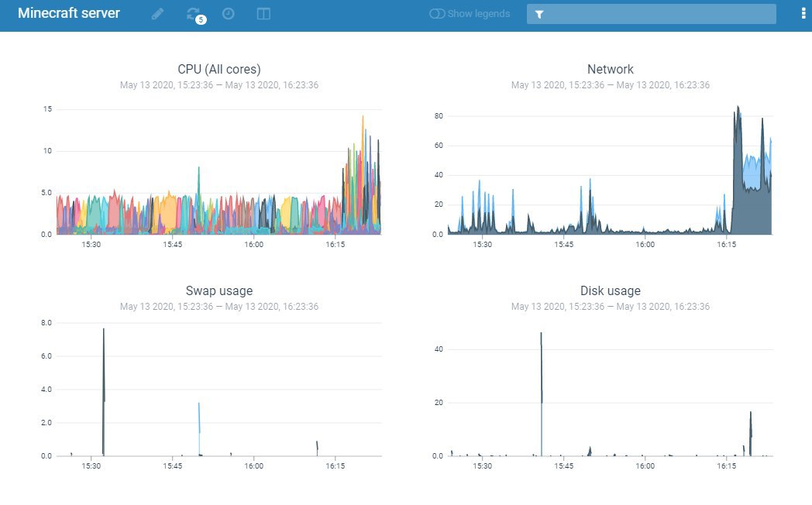This screenshot has height=505, width=812.
Task: Click the 16:00 tick label on CPU chart
Action: tap(254, 244)
